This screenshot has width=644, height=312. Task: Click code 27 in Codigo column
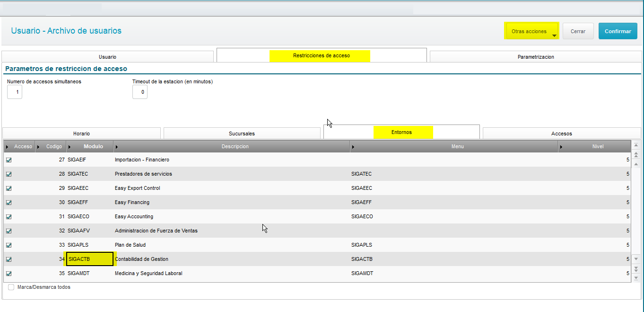[62, 160]
